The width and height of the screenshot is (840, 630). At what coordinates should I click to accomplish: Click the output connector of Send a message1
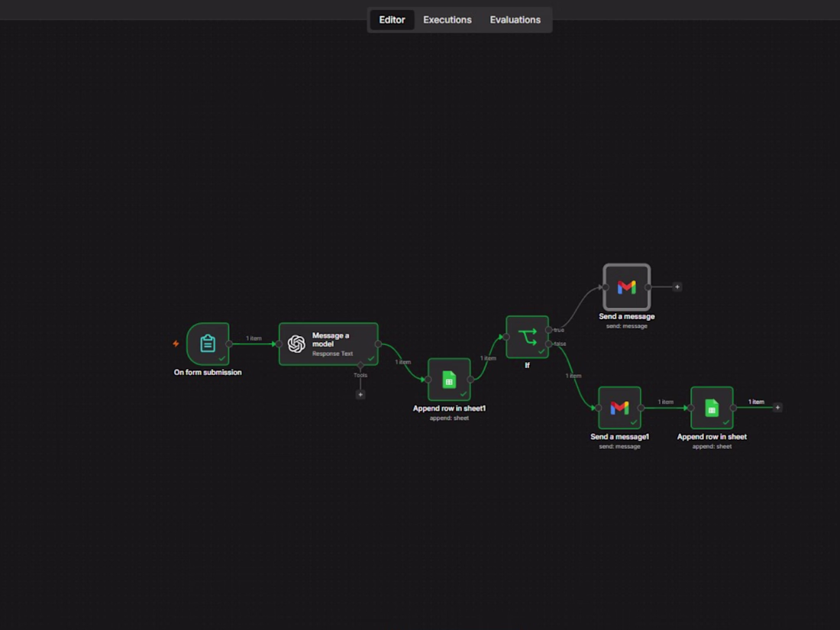641,408
